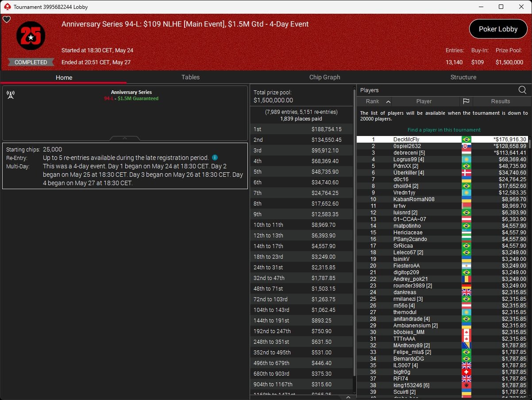Click debreceni's Hungary flag
The width and height of the screenshot is (532, 400).
pos(466,153)
